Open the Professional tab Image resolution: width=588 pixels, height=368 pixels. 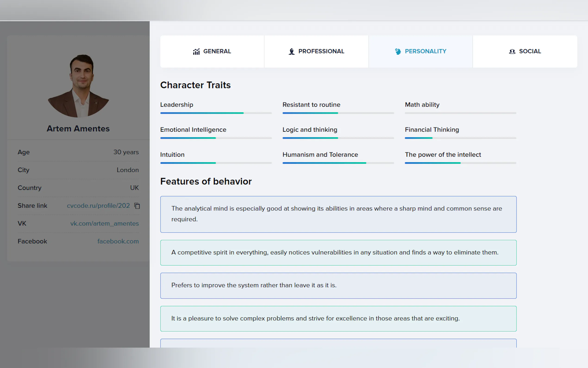316,51
